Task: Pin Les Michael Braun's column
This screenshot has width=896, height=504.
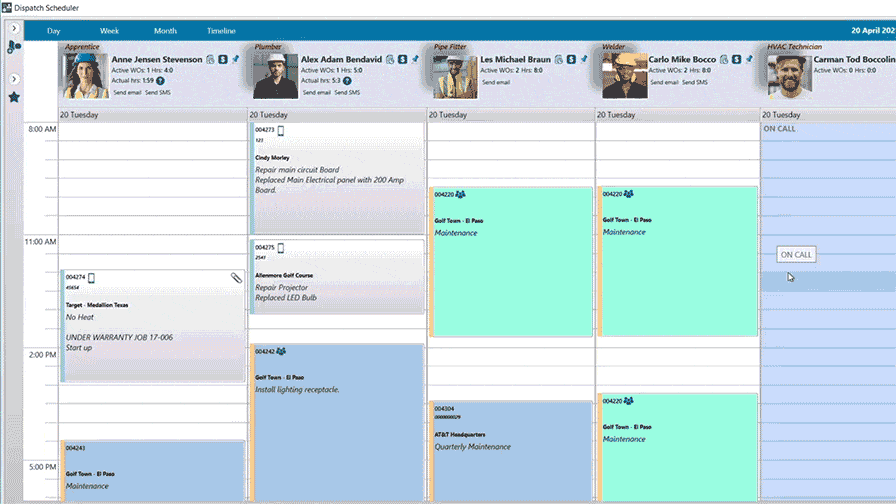Action: (x=583, y=59)
